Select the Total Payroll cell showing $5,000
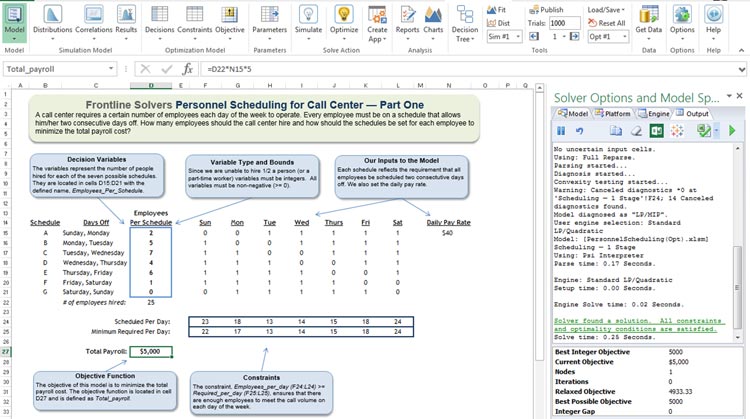750x419 pixels. click(150, 352)
